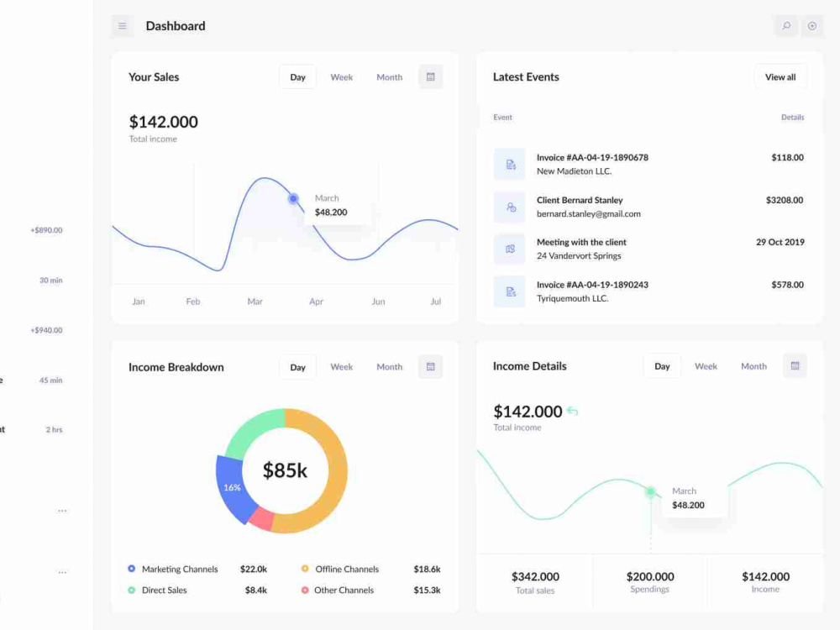Click the Direct Sales legend dot
Screen dimensions: 840x630
pos(132,590)
